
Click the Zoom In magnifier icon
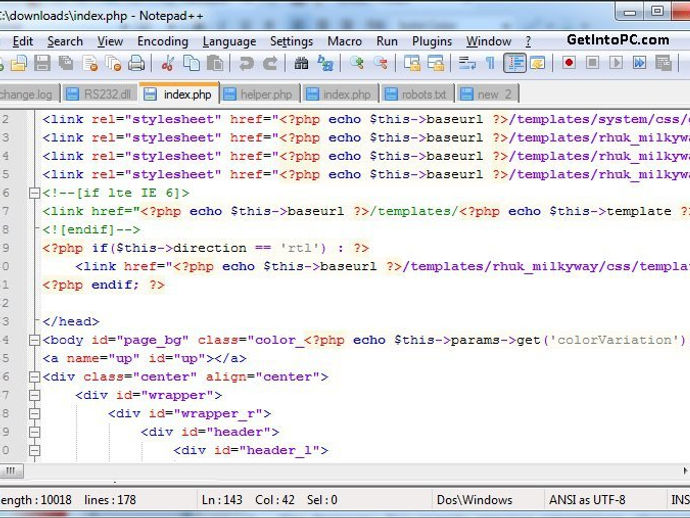tap(356, 63)
